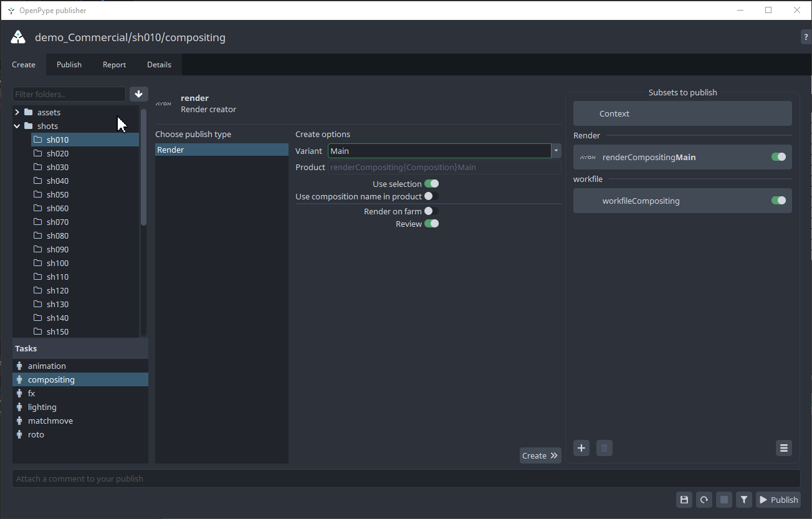812x519 pixels.
Task: Select the sh140 folder
Action: (x=85, y=318)
